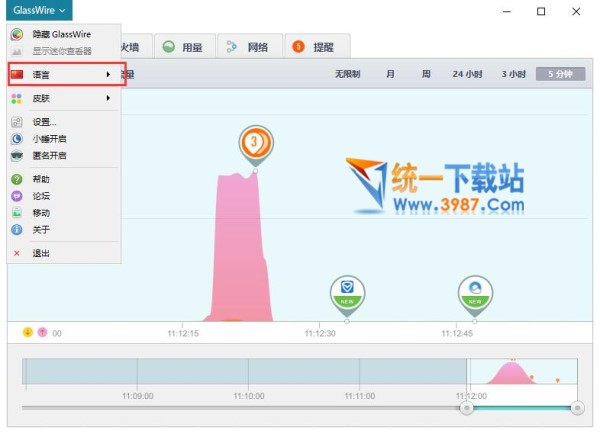Switch to the 用量 usage tab
The width and height of the screenshot is (600, 434).
(184, 47)
